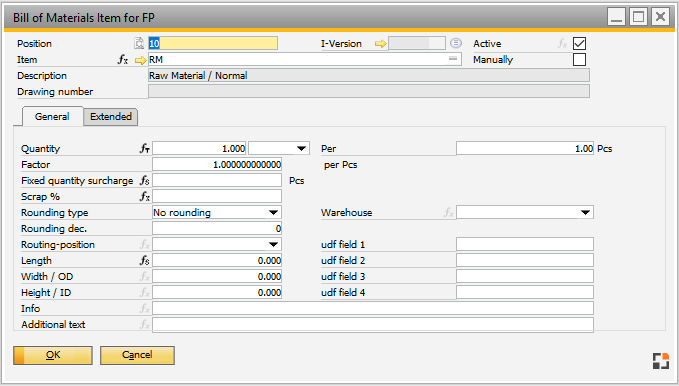Click the fx formula icon beside Scrap %
This screenshot has width=679, height=386.
coord(145,197)
